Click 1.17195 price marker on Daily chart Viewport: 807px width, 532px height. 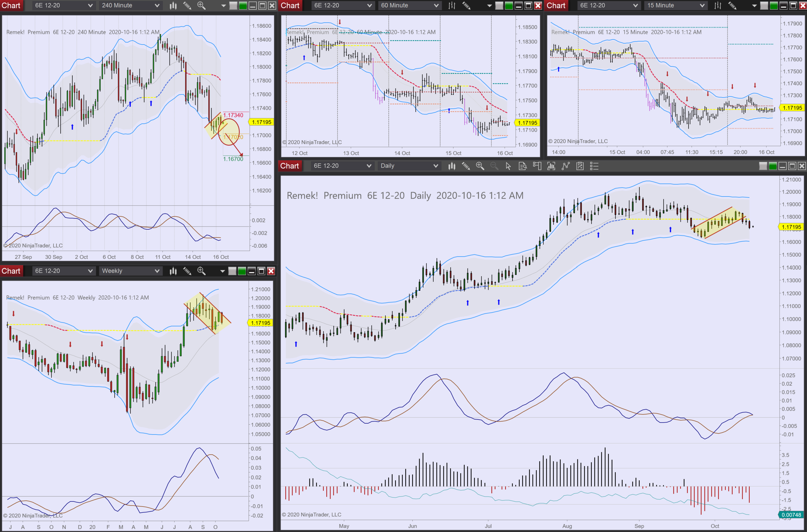[791, 227]
